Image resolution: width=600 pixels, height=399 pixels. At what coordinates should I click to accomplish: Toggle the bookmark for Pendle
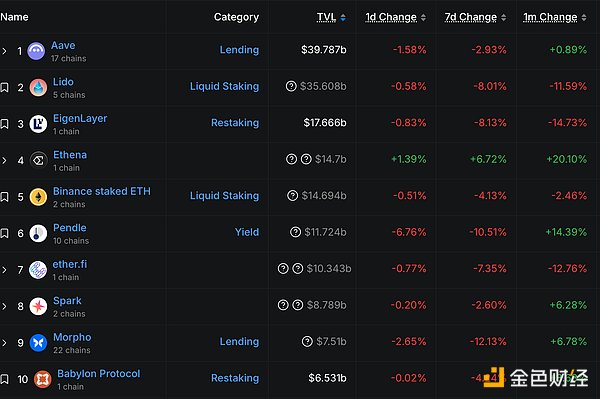click(4, 233)
